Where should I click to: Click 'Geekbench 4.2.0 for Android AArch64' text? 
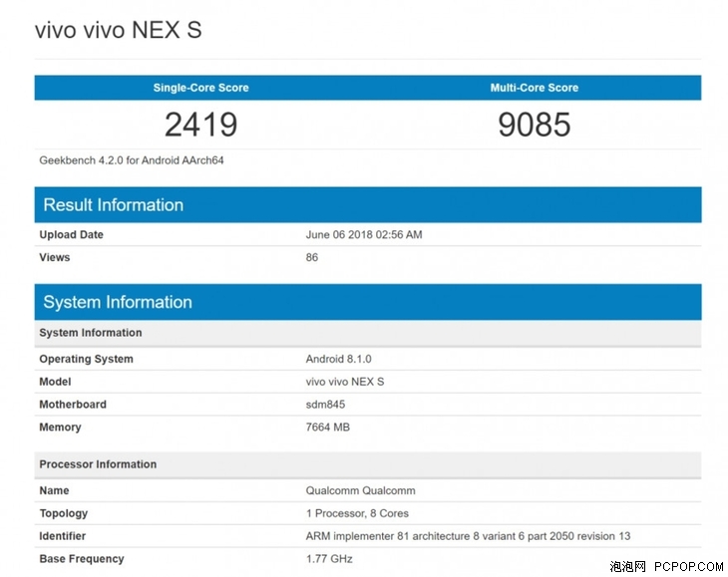pos(132,160)
